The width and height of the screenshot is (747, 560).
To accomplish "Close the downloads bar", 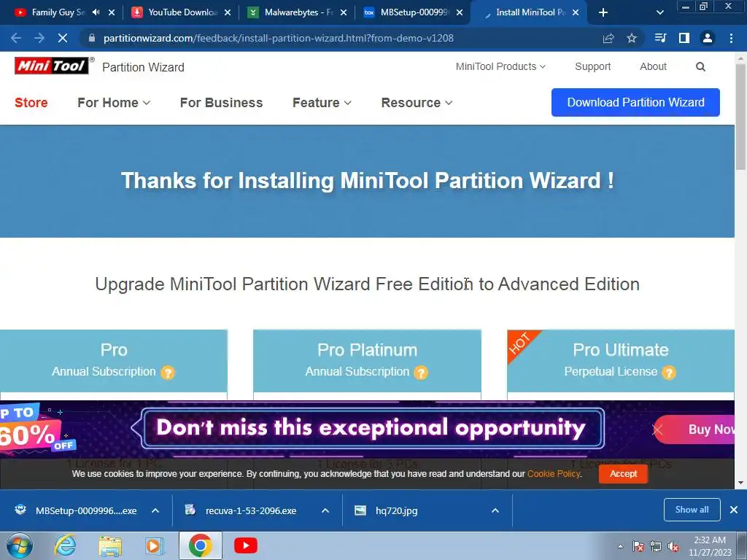I will tap(734, 510).
